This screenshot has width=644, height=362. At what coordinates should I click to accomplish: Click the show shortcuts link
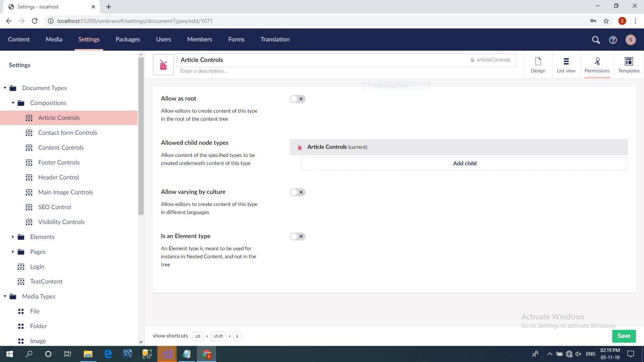click(170, 336)
